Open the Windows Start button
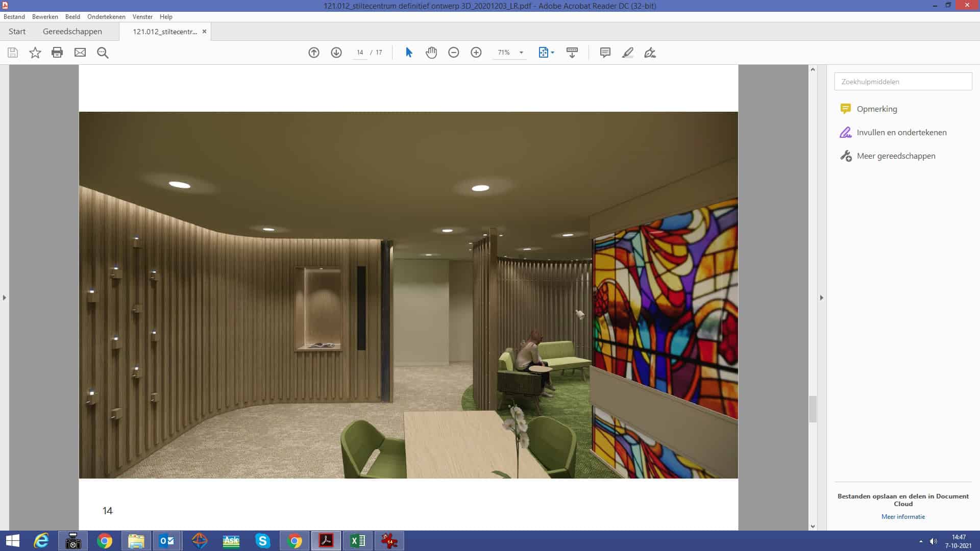Image resolution: width=980 pixels, height=551 pixels. click(x=13, y=541)
